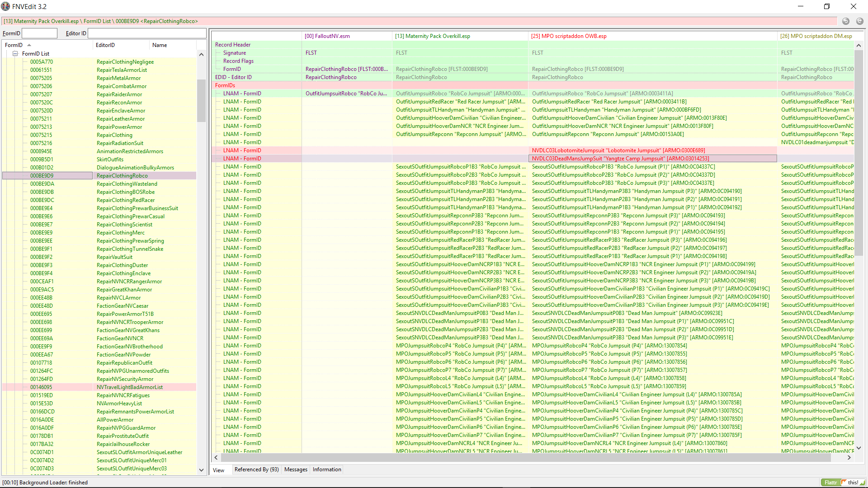Click the FNVEdit app icon in title bar
Image resolution: width=868 pixels, height=488 pixels.
point(5,6)
